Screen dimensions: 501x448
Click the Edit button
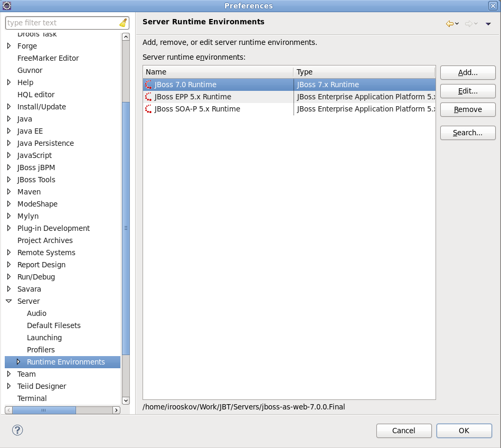(x=467, y=91)
